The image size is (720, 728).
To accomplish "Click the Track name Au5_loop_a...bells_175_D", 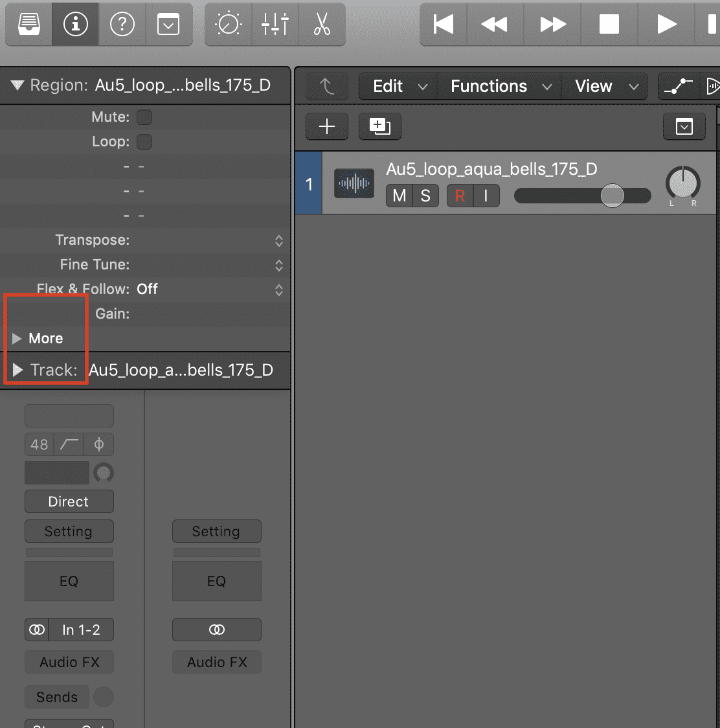I will 181,370.
